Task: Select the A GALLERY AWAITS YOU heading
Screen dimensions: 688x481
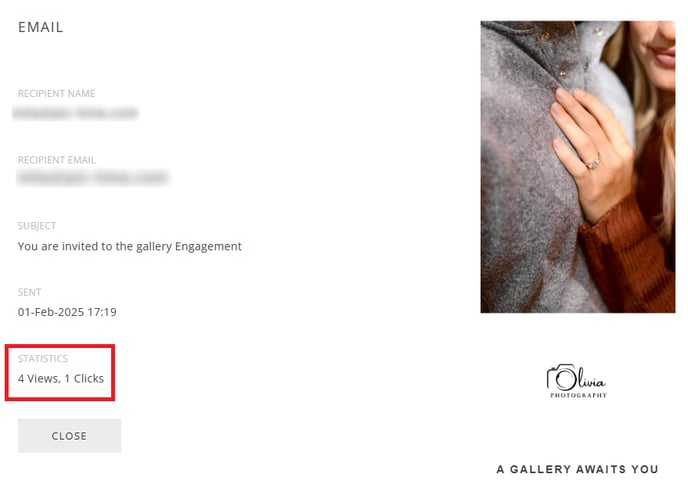Action: [x=577, y=469]
